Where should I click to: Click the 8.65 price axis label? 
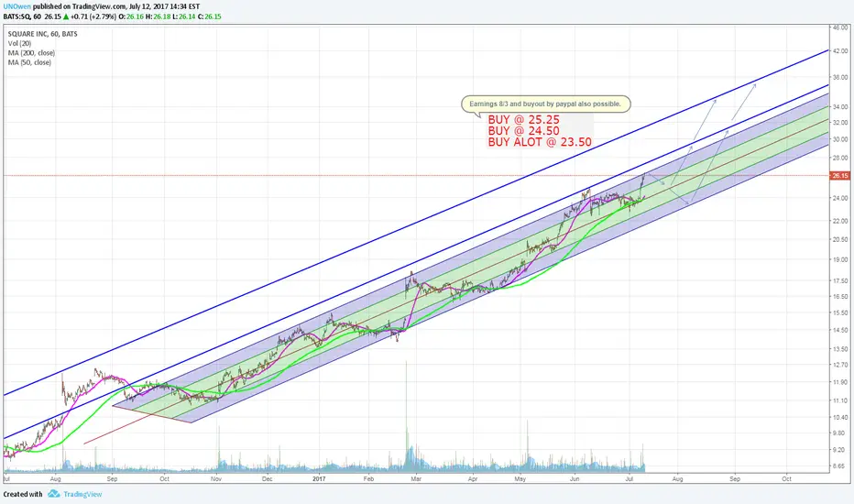click(x=840, y=466)
